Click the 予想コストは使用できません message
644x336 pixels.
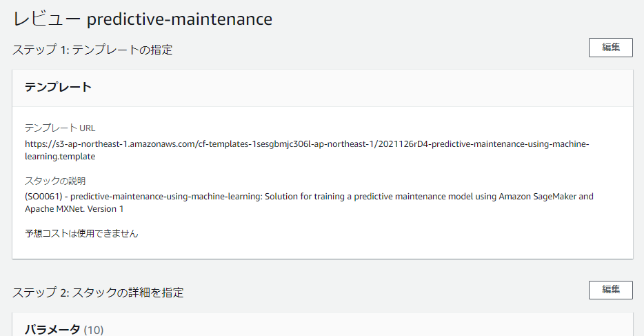(81, 234)
